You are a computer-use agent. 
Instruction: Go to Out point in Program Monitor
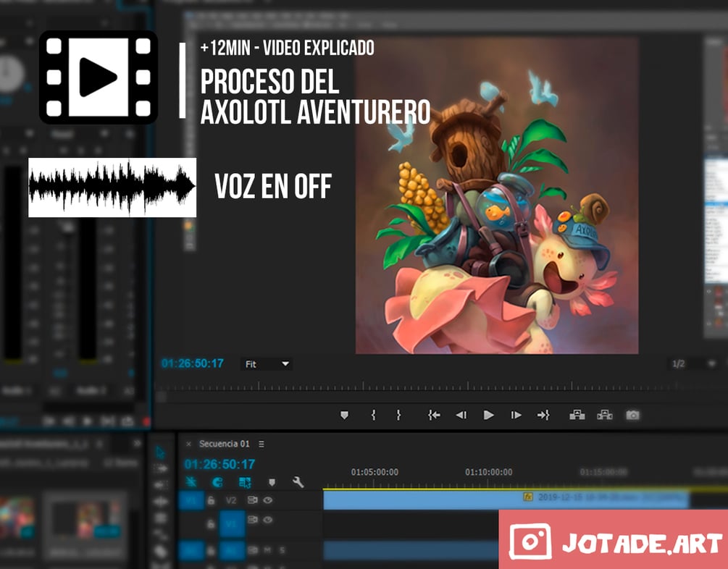(x=543, y=415)
